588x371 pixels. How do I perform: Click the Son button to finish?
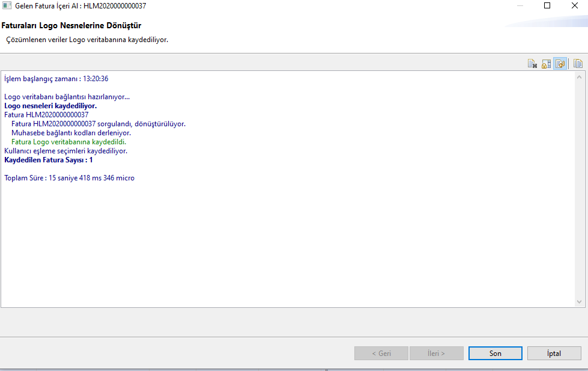pyautogui.click(x=495, y=354)
